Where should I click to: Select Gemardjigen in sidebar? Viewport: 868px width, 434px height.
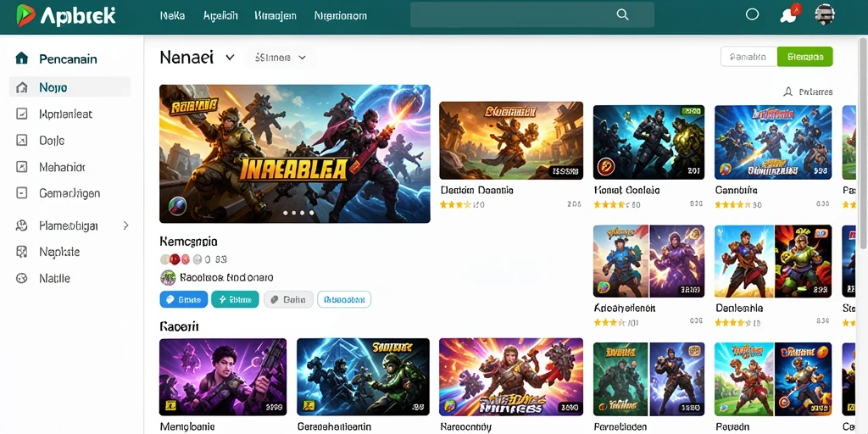click(x=70, y=193)
